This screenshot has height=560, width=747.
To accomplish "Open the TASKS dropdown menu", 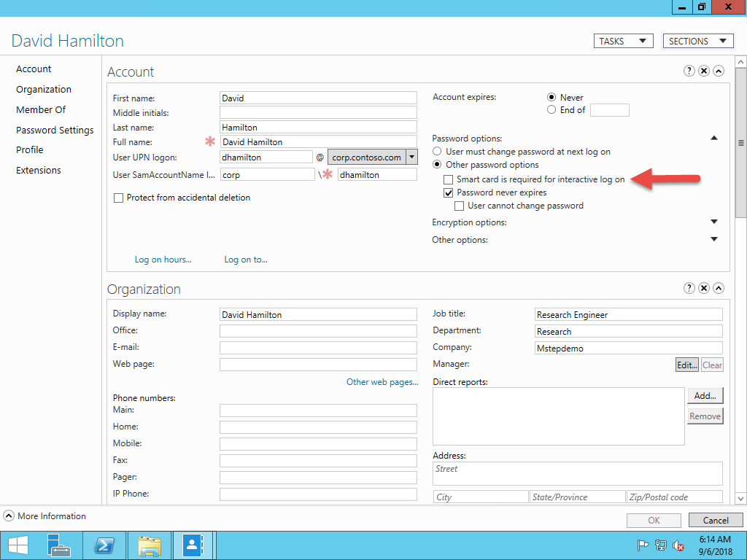I will pyautogui.click(x=623, y=42).
